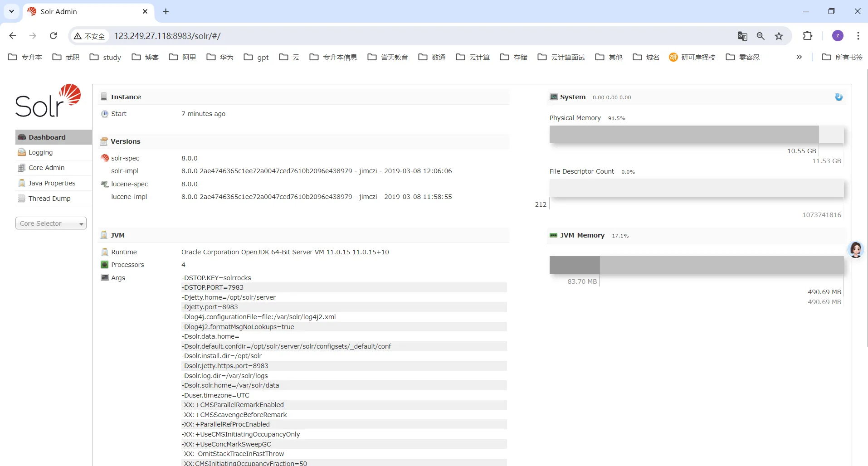This screenshot has height=466, width=868.
Task: Click the page vertical scrollbar
Action: [x=867, y=209]
